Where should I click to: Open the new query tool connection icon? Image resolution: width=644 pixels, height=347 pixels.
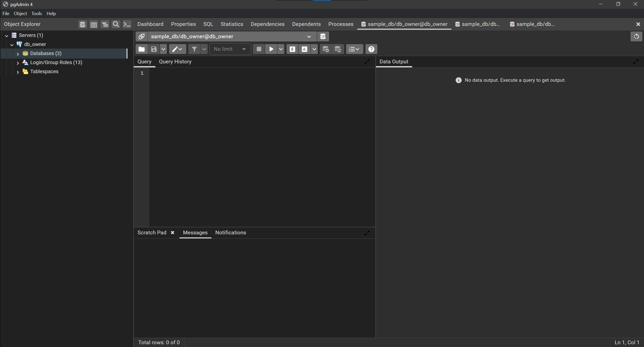(x=323, y=36)
